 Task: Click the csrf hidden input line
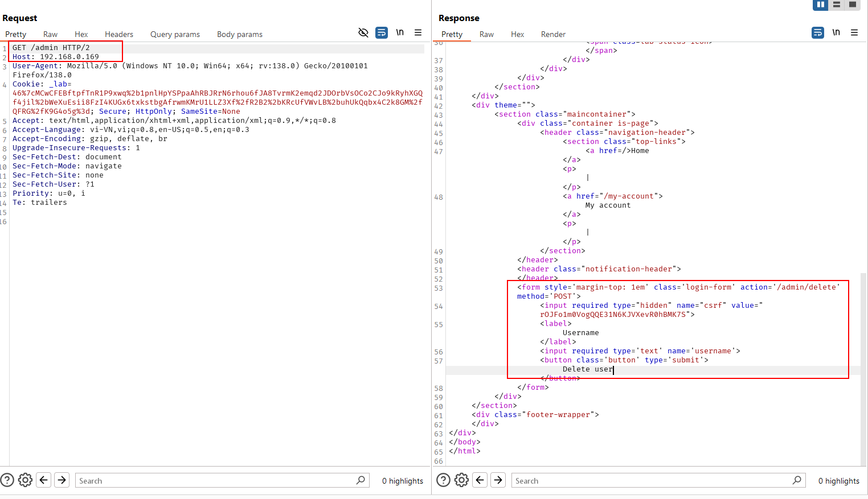point(652,306)
